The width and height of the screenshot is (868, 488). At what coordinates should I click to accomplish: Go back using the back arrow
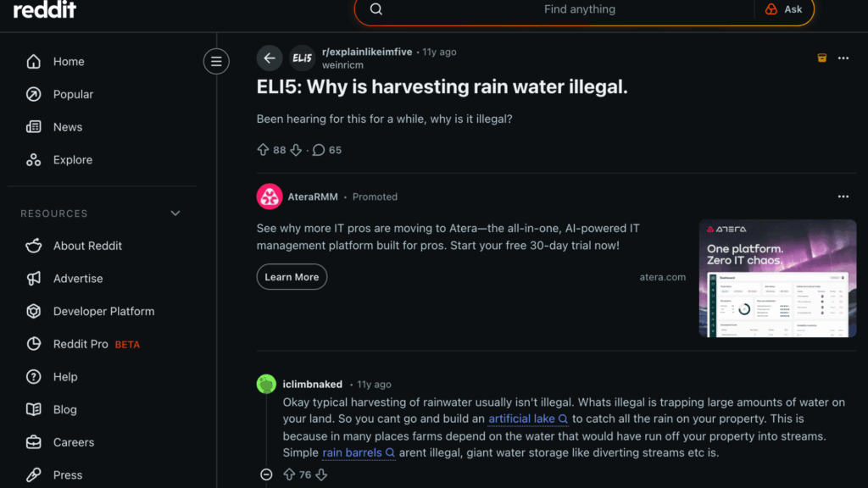pyautogui.click(x=269, y=58)
